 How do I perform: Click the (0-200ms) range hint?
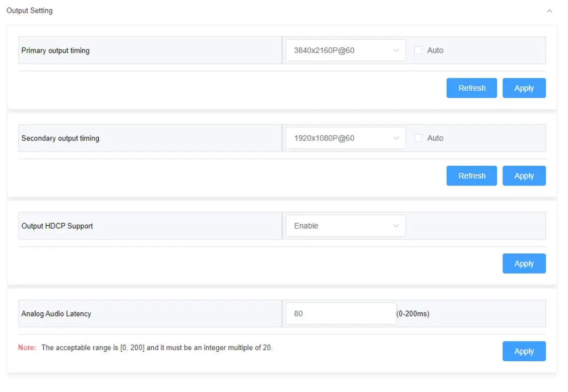[x=413, y=313]
